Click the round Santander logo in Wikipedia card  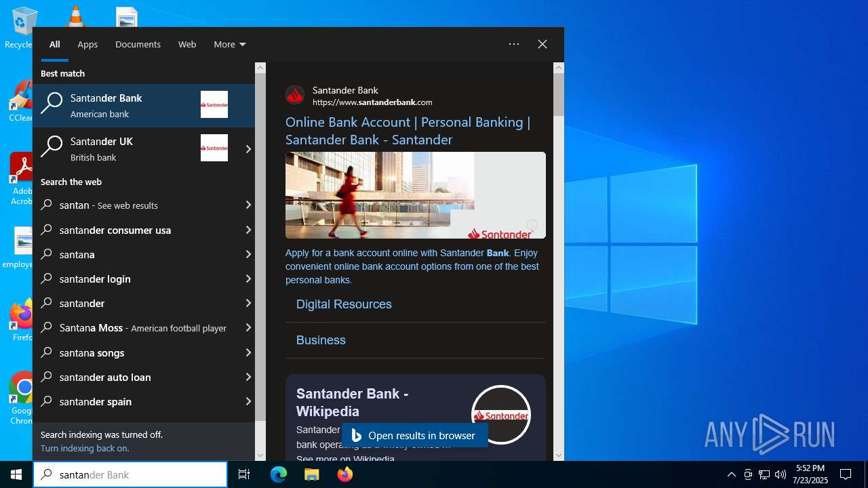pyautogui.click(x=501, y=415)
